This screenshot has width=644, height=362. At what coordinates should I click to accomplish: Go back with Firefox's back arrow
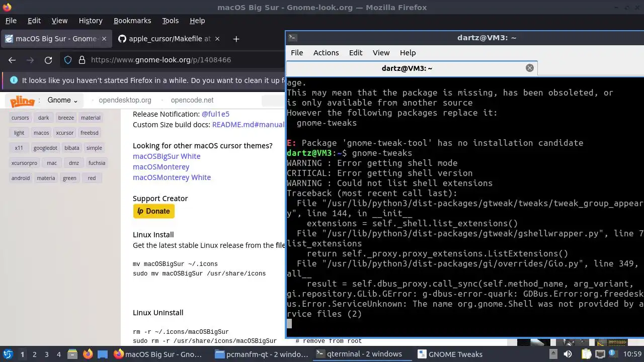[12, 60]
